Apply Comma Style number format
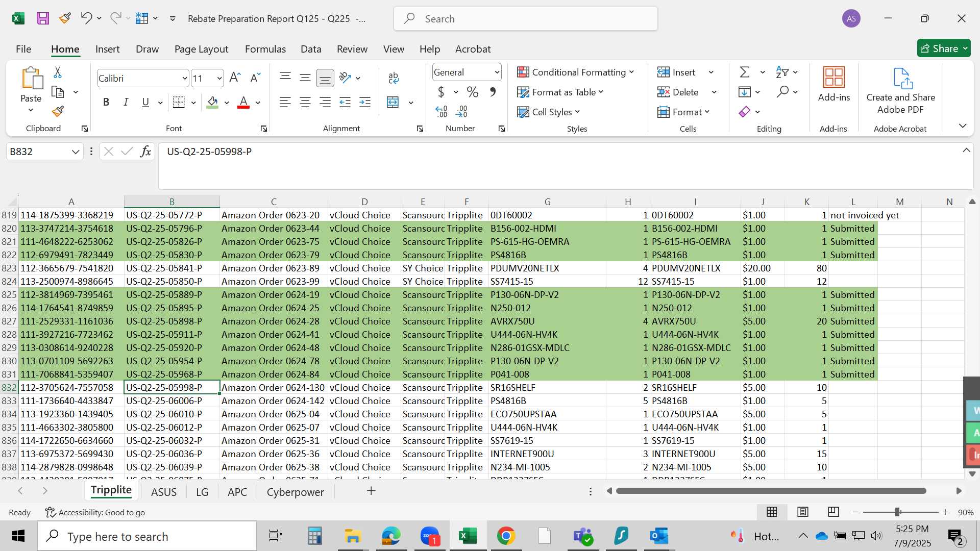Screen dimensions: 980x551 (493, 92)
